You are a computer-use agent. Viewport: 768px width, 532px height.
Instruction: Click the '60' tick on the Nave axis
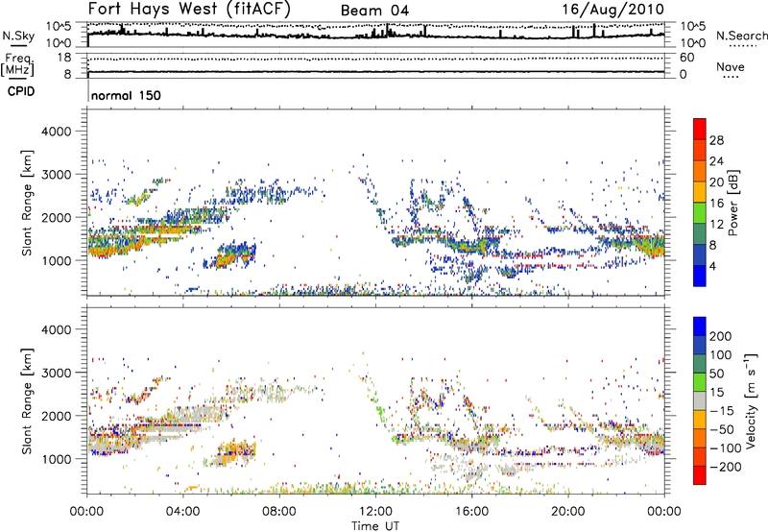click(687, 58)
